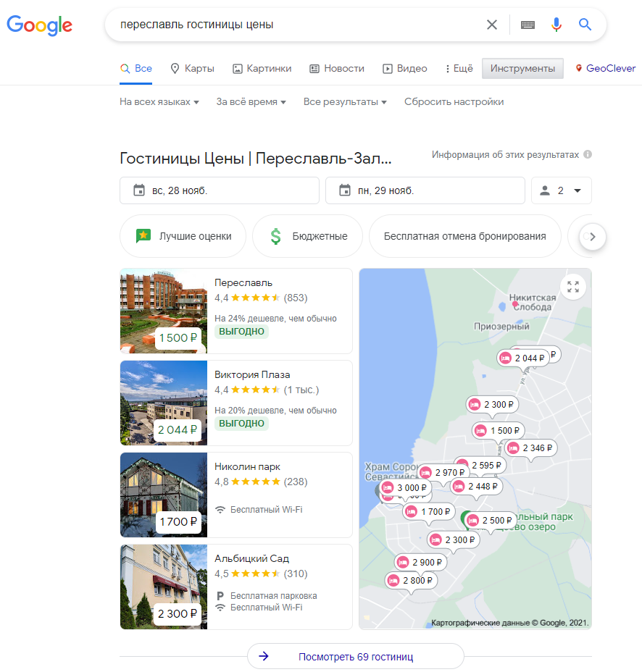Click the Инструменты button
Viewport: 642px width, 672px height.
click(x=522, y=69)
